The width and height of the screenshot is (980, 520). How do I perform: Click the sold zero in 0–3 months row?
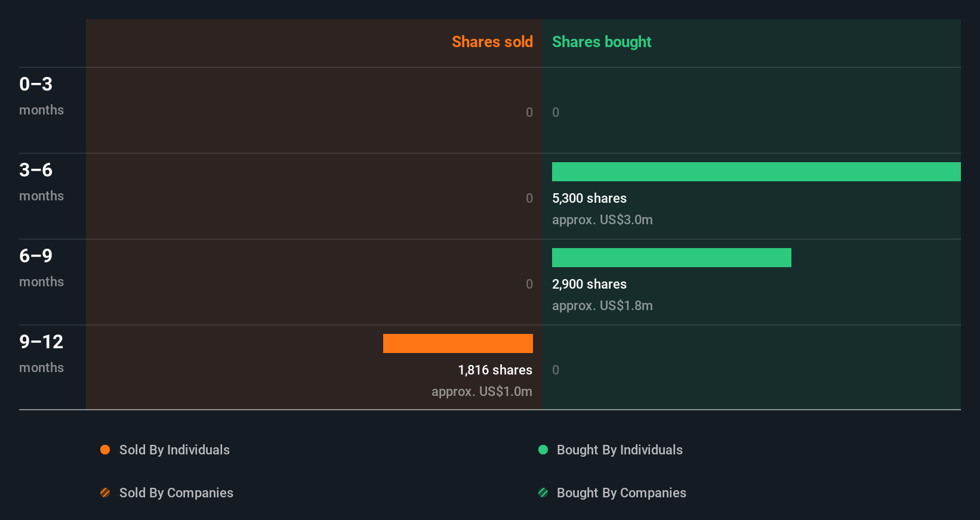click(529, 112)
